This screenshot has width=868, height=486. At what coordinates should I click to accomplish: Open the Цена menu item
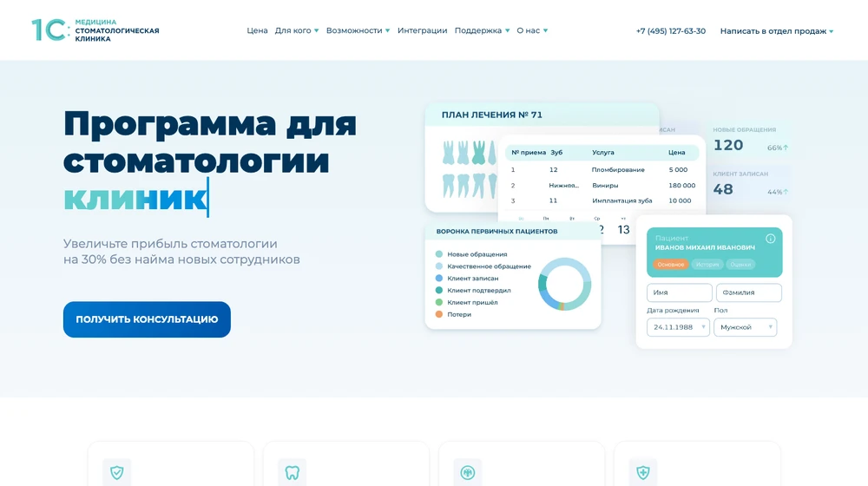tap(258, 30)
